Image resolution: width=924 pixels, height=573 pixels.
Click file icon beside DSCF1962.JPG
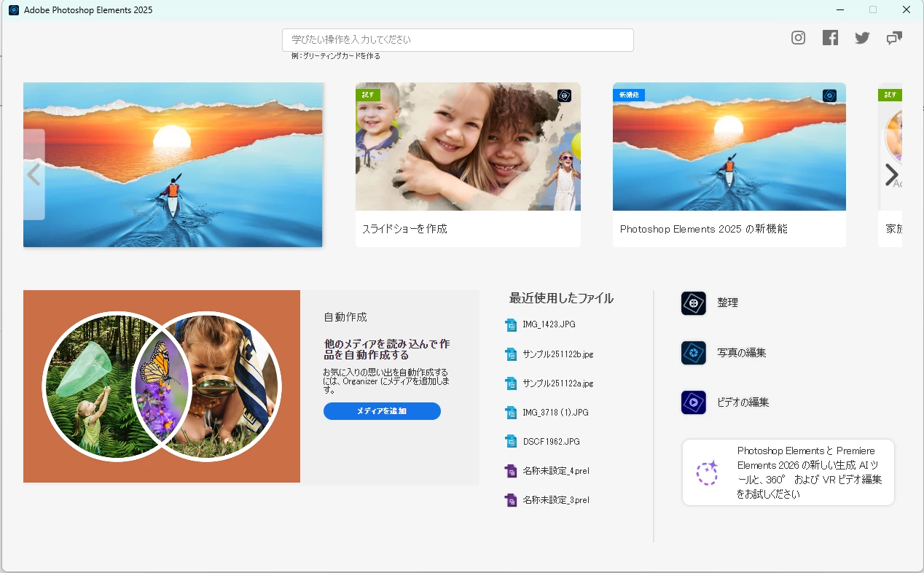[x=511, y=442]
